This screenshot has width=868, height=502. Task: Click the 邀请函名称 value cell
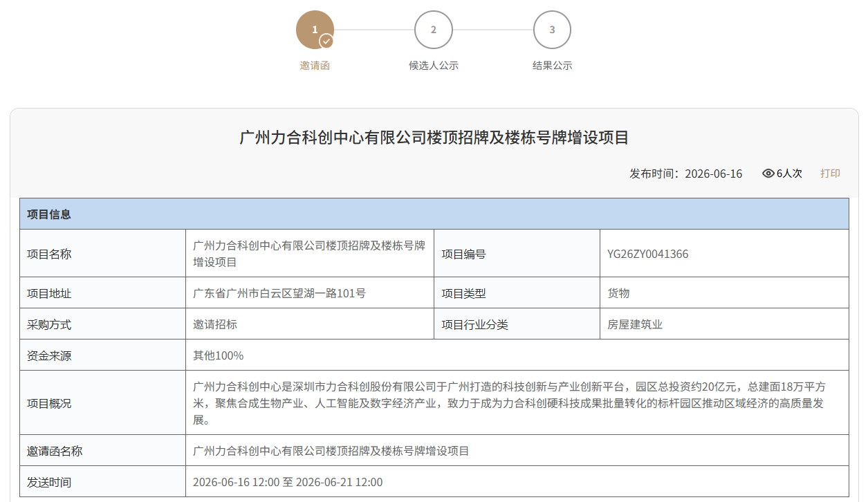click(x=517, y=451)
